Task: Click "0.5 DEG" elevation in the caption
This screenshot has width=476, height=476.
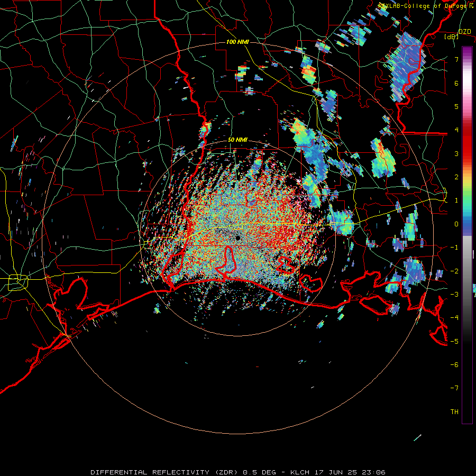Action: (260, 472)
